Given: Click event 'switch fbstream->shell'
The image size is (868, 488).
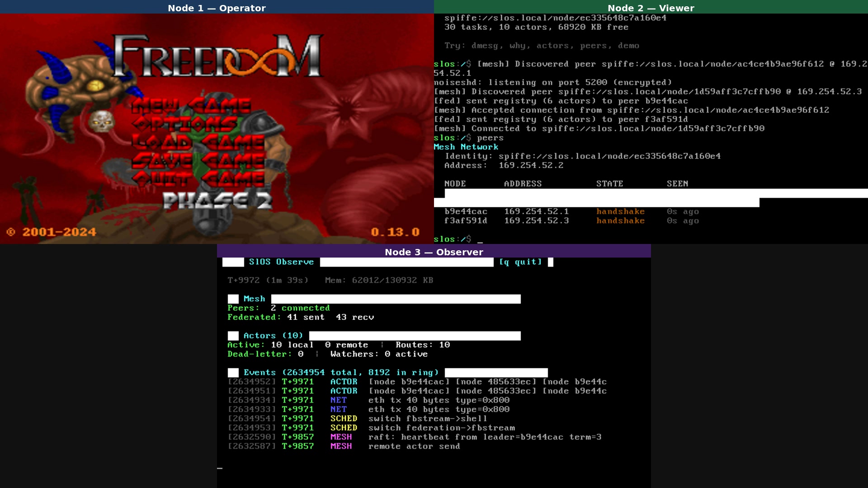Looking at the screenshot, I should (428, 419).
